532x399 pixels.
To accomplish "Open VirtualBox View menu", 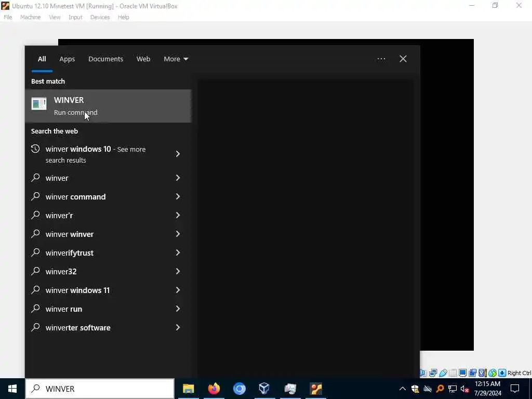I will click(x=55, y=17).
